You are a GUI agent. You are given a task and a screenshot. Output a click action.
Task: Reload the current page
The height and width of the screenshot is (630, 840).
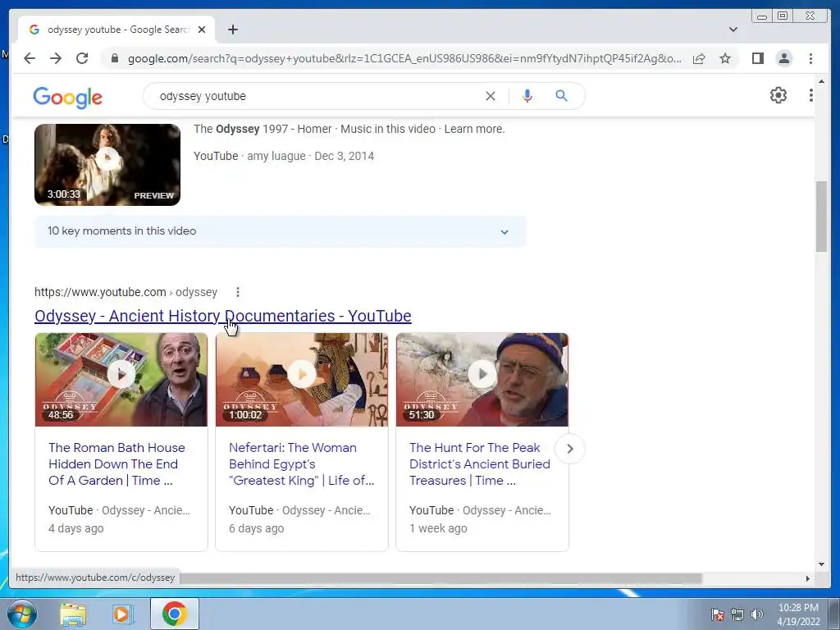click(x=82, y=58)
